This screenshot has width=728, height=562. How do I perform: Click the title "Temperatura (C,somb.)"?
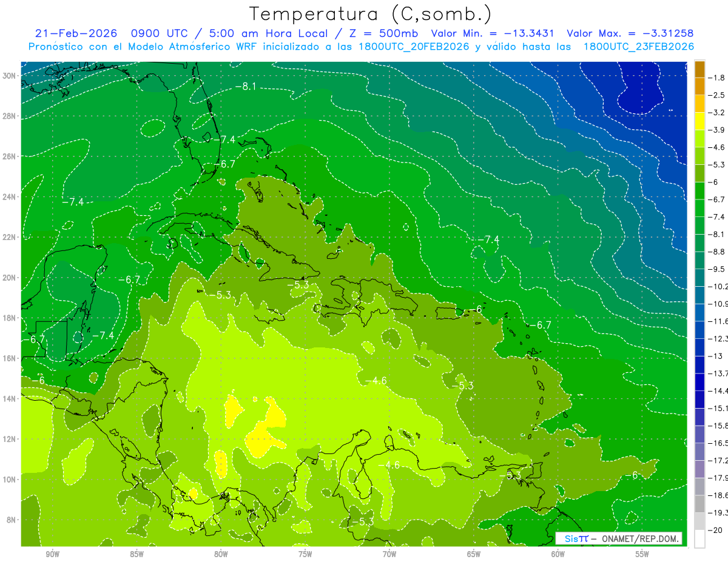[371, 15]
